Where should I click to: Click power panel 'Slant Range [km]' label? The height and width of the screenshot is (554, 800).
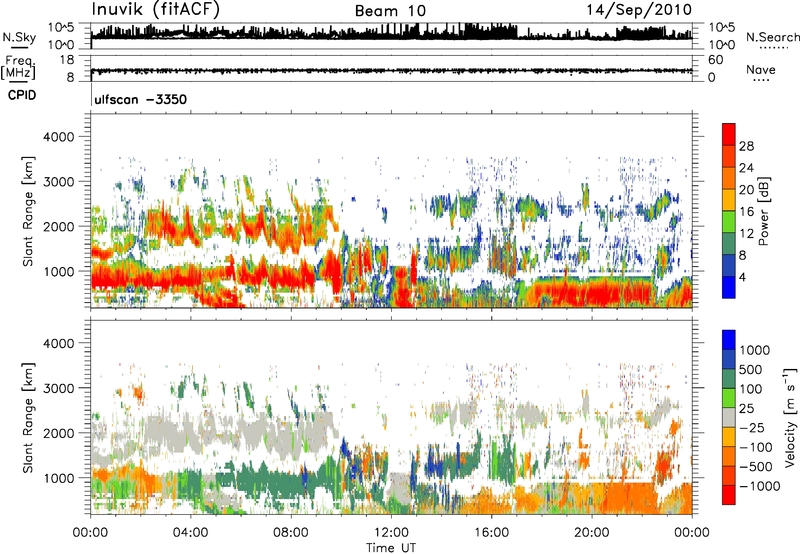click(x=28, y=211)
